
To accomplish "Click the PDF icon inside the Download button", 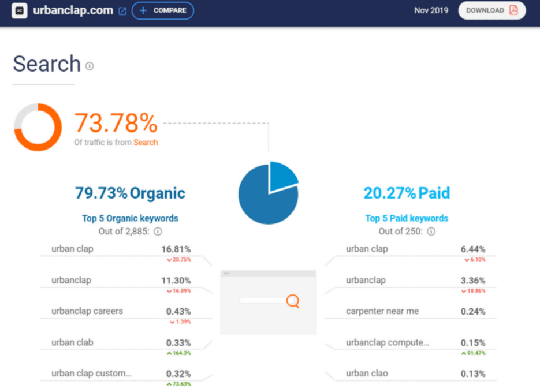I will tap(513, 10).
